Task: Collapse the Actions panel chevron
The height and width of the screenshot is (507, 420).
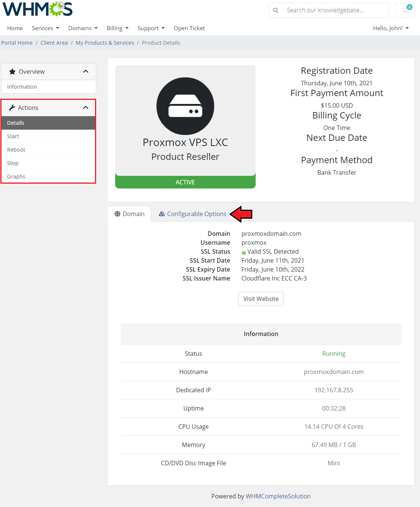Action: (x=86, y=108)
